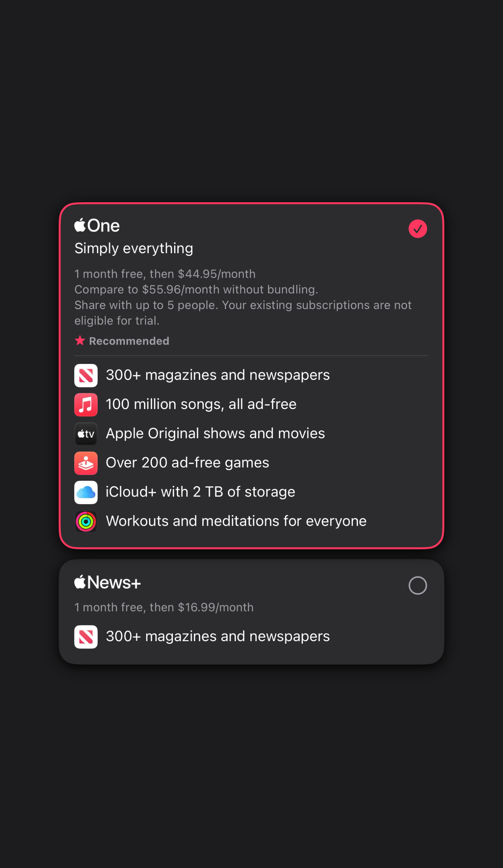Click the Fitness+ activity rings icon
503x868 pixels.
pyautogui.click(x=86, y=521)
